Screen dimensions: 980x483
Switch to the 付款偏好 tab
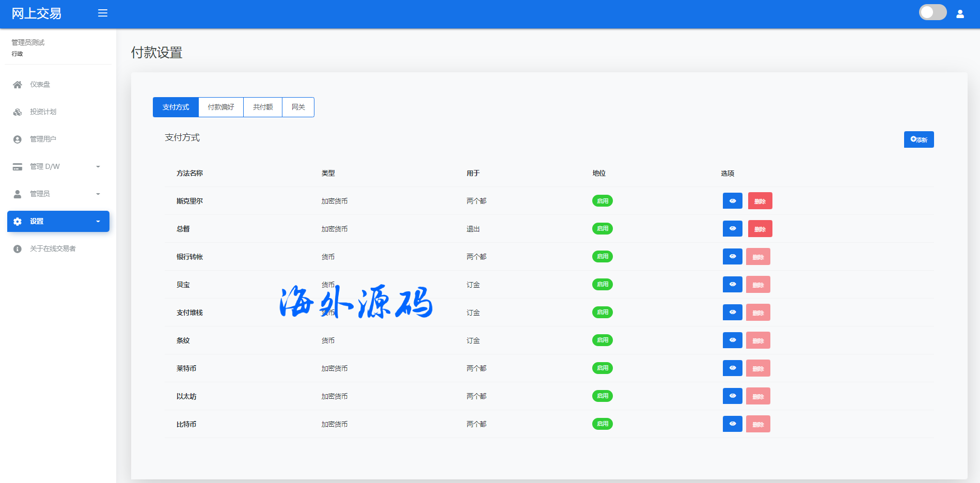click(x=221, y=107)
